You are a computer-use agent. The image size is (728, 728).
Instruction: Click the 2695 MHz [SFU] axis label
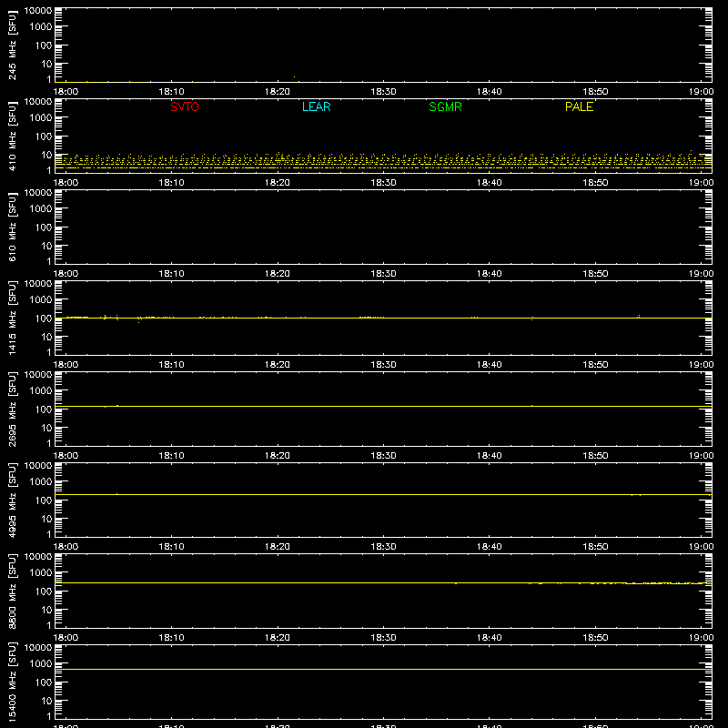tap(12, 409)
